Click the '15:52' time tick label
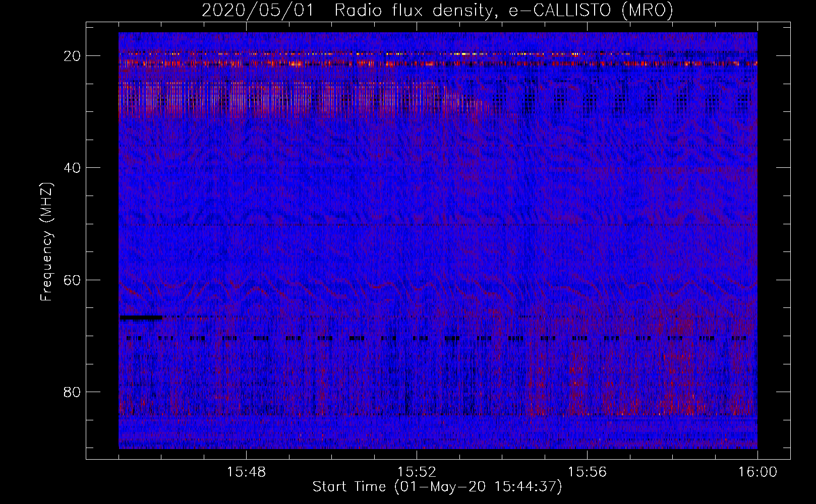Screen dimensions: 816x504 click(417, 472)
